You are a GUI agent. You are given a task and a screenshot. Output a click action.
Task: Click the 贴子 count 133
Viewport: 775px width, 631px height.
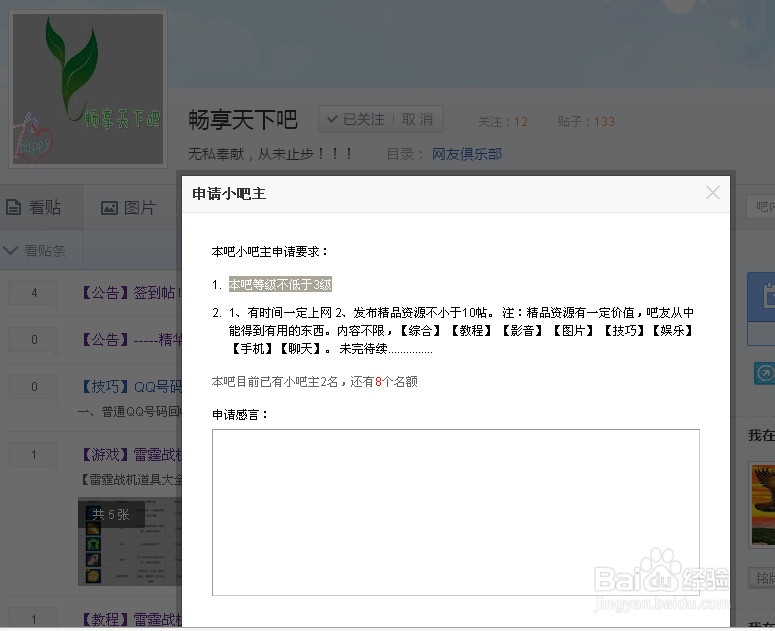click(604, 122)
